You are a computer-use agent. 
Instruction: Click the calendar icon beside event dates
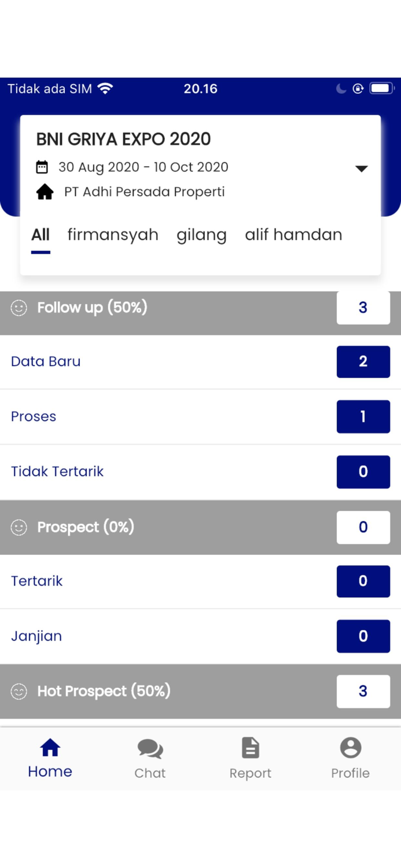click(42, 167)
